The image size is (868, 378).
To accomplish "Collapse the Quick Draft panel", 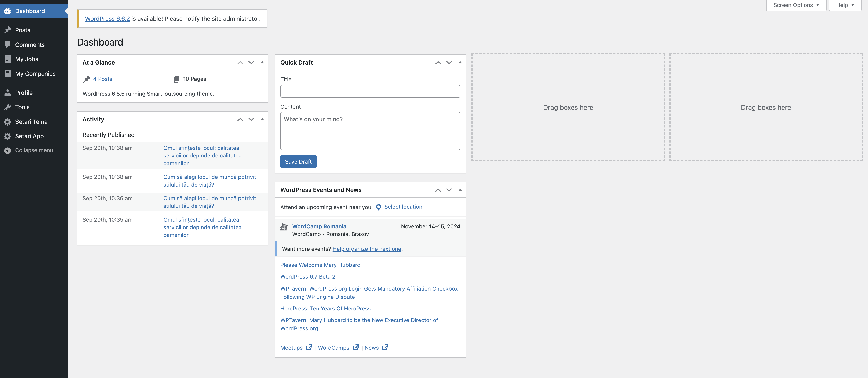I will coord(460,62).
